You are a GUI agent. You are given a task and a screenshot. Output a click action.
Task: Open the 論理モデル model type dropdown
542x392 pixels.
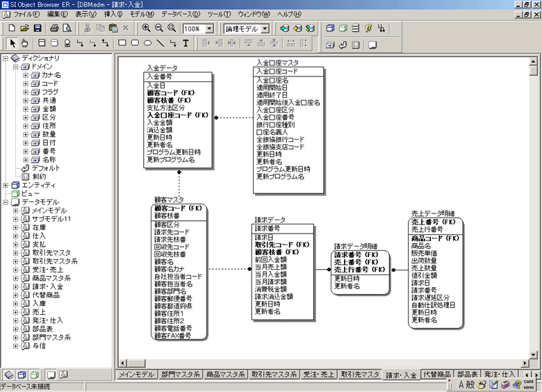tap(265, 28)
